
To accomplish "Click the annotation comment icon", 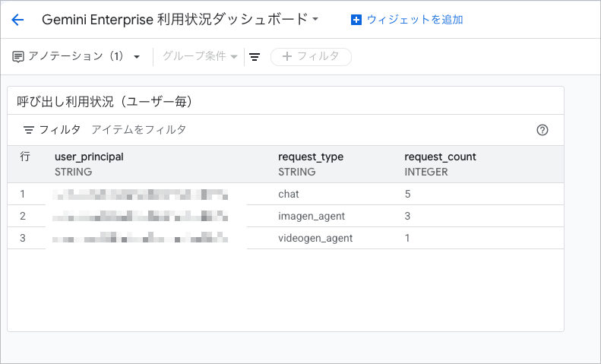I will tap(18, 57).
